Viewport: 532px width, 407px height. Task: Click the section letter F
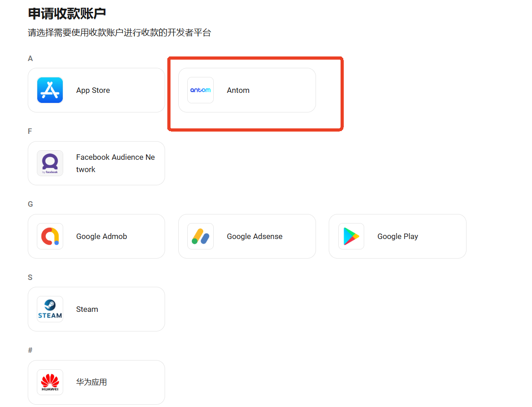click(30, 131)
